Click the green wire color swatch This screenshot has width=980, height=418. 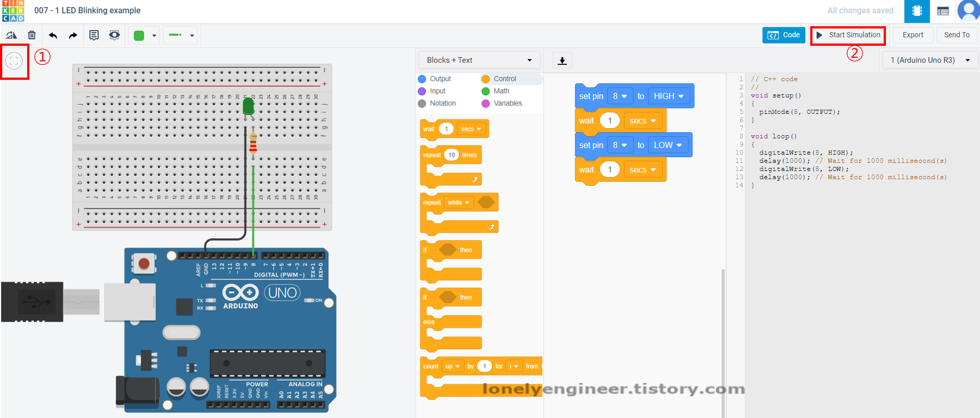pos(139,35)
